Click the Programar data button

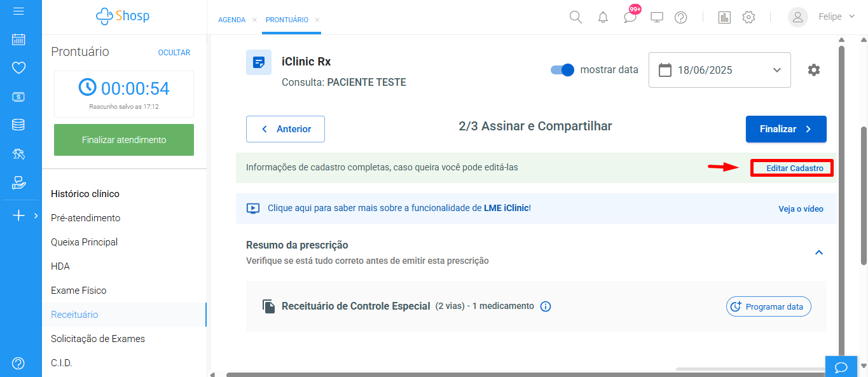pyautogui.click(x=769, y=306)
